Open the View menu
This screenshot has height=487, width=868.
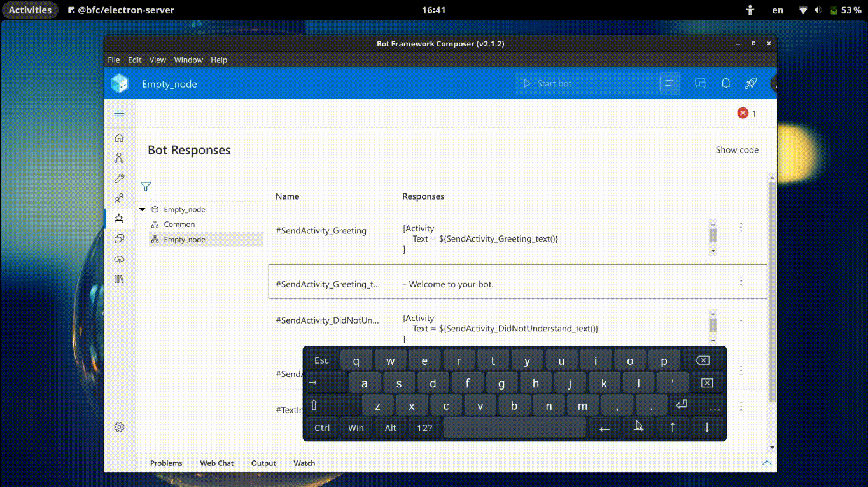click(158, 60)
